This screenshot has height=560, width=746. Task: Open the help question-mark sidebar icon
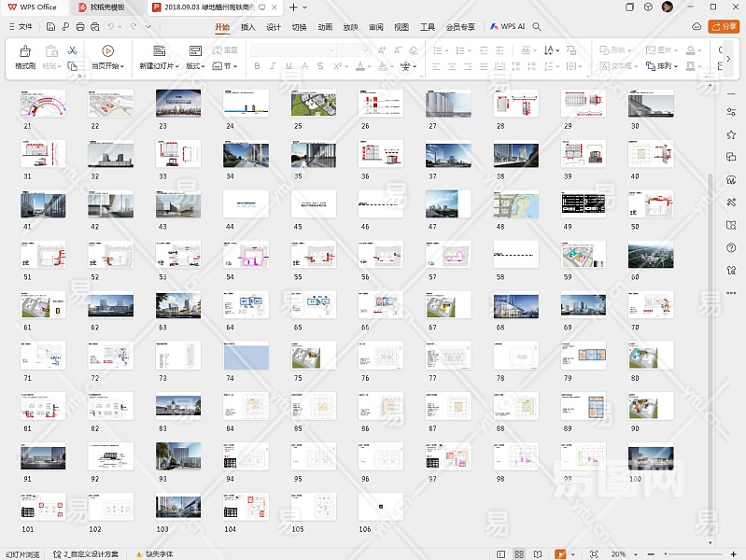(x=730, y=247)
